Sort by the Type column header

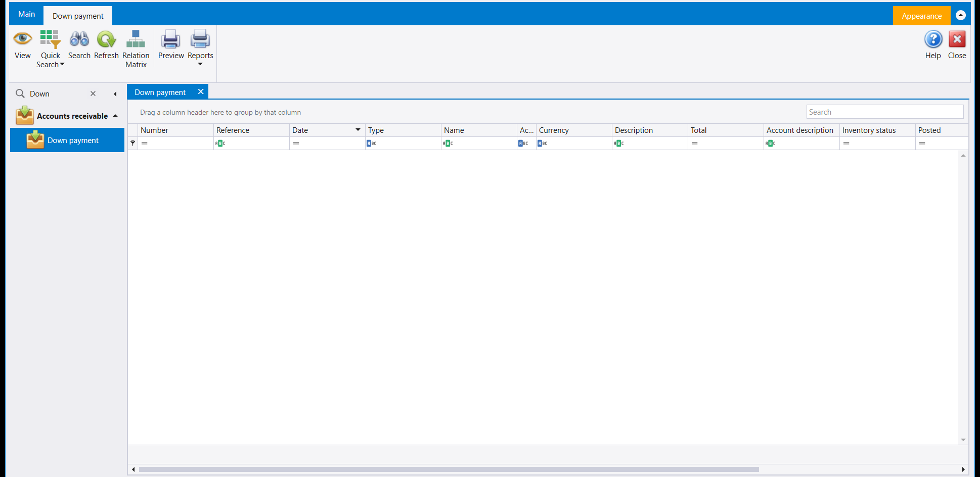(x=403, y=130)
